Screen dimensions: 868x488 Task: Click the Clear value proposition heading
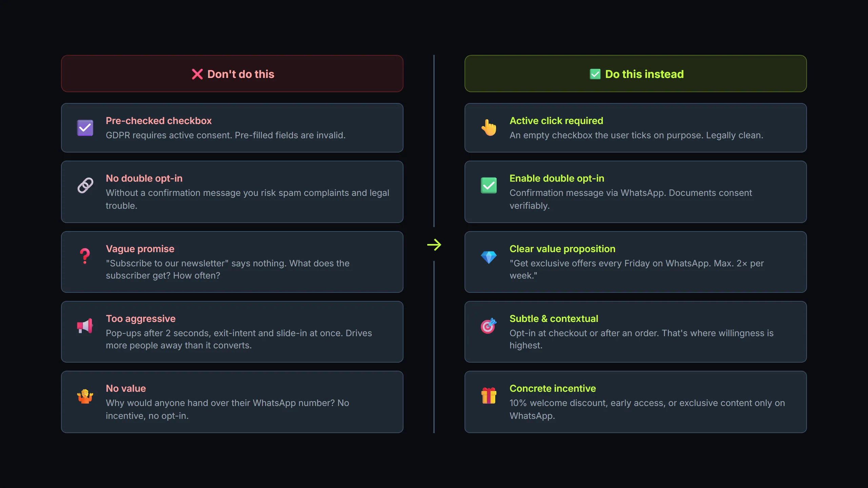[x=562, y=249]
